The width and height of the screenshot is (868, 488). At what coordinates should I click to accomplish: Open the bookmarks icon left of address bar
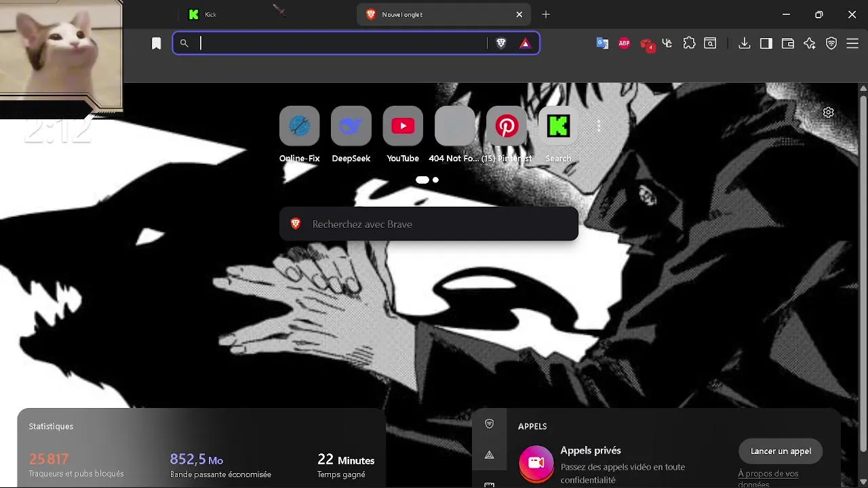pyautogui.click(x=156, y=43)
